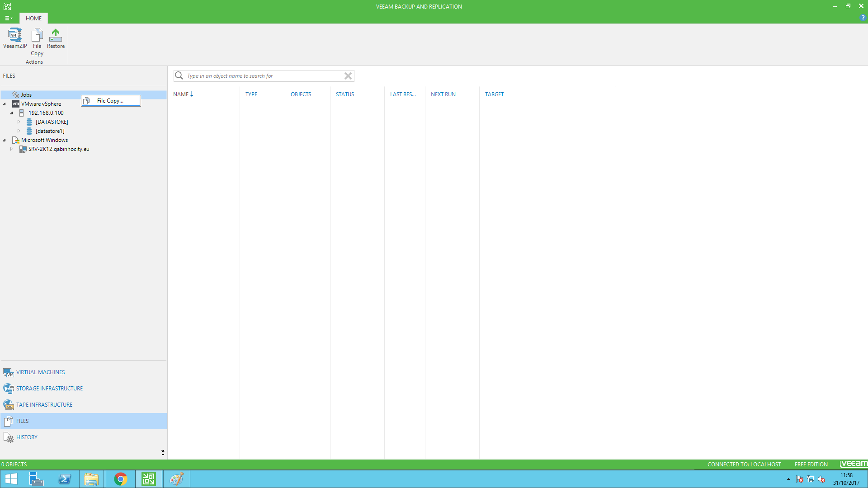Click the Storage Infrastructure pane icon
The width and height of the screenshot is (868, 488).
click(x=9, y=389)
